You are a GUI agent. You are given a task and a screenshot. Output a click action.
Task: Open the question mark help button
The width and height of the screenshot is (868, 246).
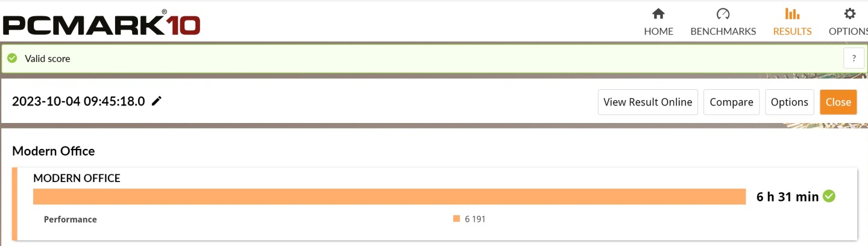(854, 58)
